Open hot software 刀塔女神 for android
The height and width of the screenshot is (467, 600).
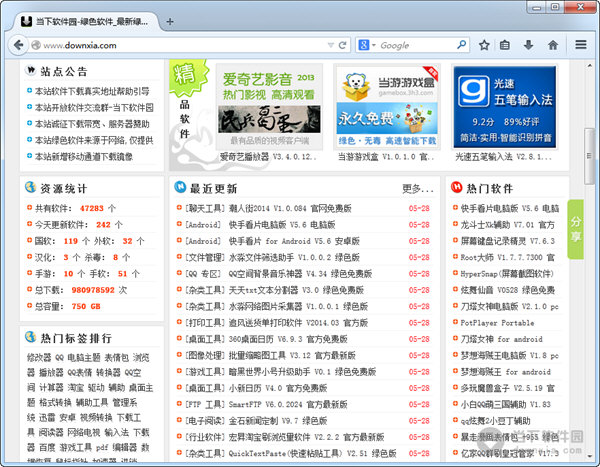pyautogui.click(x=501, y=339)
